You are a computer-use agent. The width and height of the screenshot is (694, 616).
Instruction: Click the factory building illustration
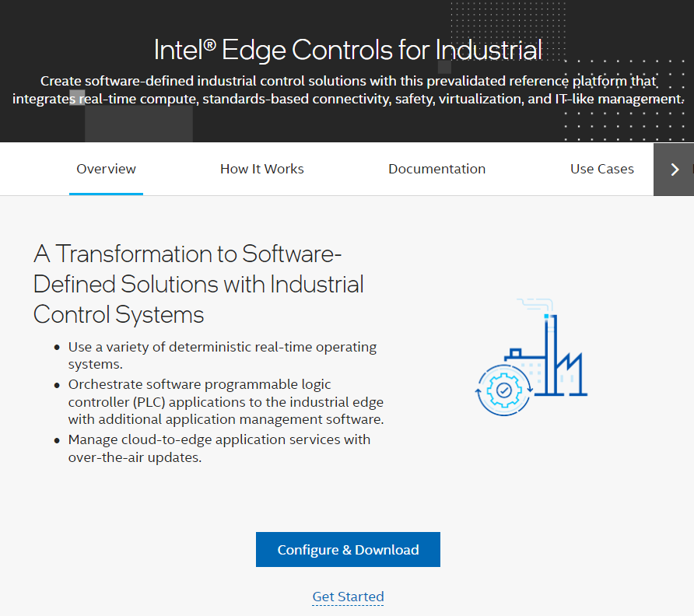tap(531, 358)
